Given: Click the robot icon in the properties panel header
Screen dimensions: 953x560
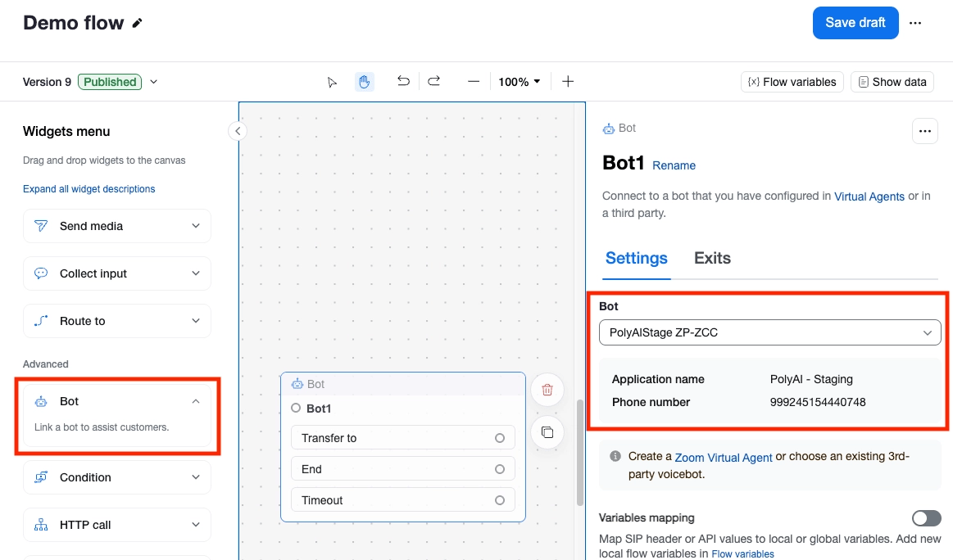Looking at the screenshot, I should (x=608, y=129).
